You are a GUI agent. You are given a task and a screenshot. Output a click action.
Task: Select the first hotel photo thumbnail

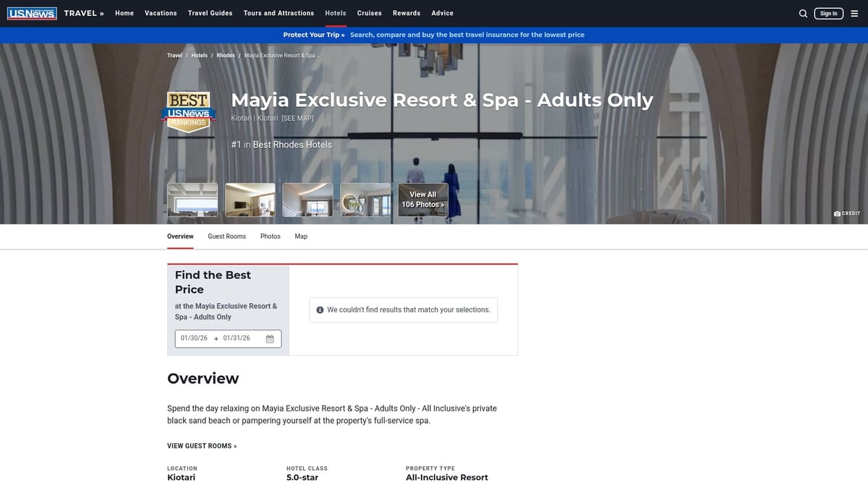click(x=192, y=199)
